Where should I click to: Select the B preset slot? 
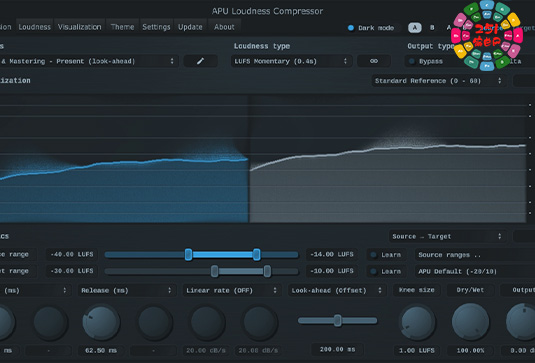pos(432,28)
